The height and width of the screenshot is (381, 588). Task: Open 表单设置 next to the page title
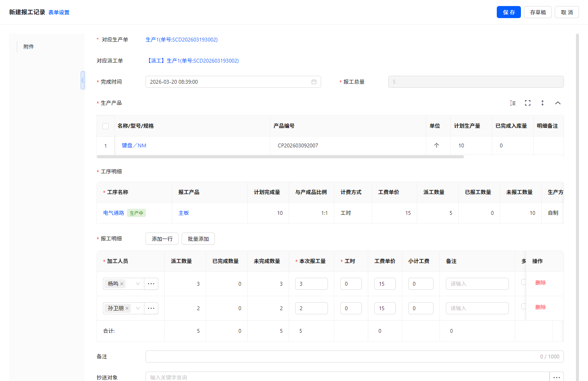[59, 12]
